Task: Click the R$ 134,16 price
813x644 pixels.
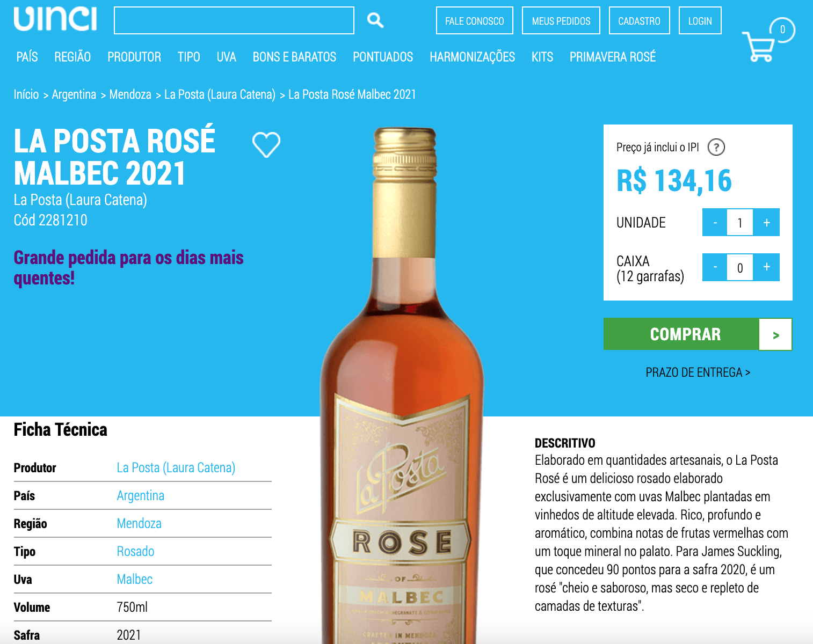Action: coord(674,181)
